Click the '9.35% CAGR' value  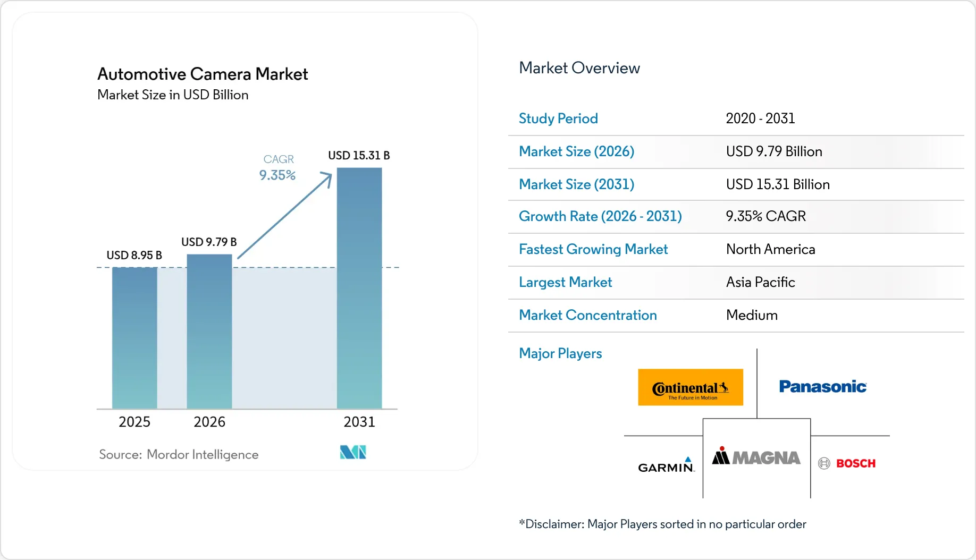pos(766,216)
